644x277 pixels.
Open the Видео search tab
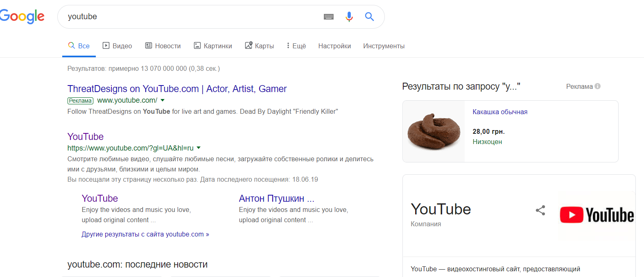click(117, 46)
